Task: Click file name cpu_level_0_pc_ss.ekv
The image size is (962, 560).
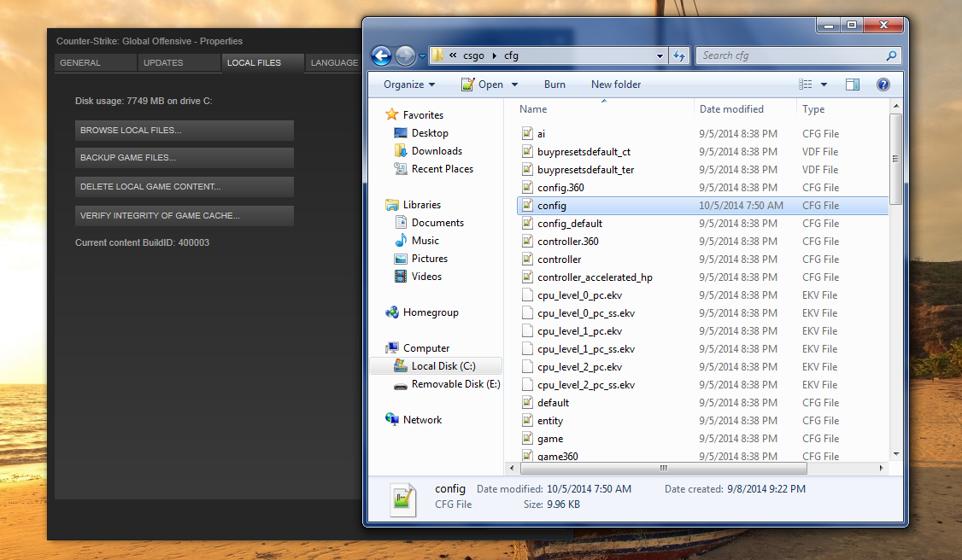Action: point(586,313)
